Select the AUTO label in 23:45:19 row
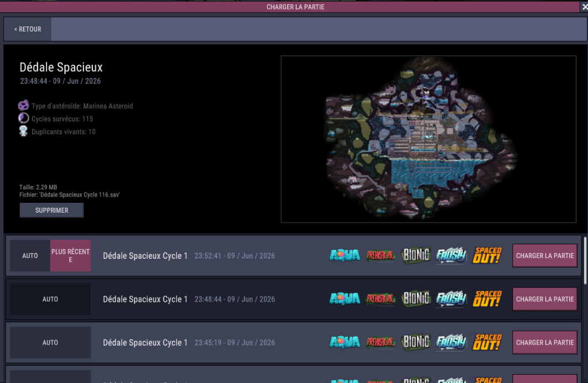Image resolution: width=588 pixels, height=383 pixels. 50,343
